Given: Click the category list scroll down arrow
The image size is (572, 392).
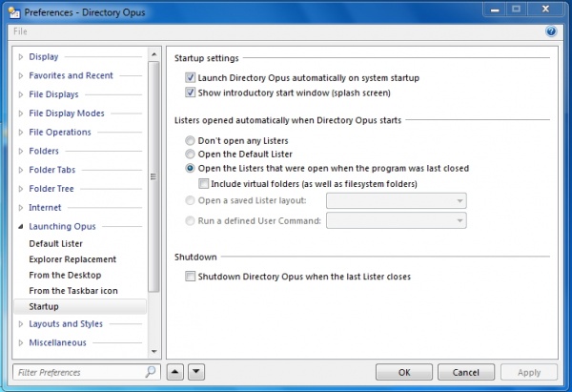Looking at the screenshot, I should click(153, 351).
